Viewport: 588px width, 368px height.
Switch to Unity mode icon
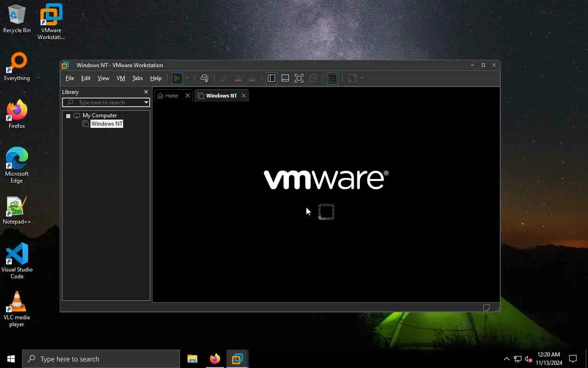point(313,78)
